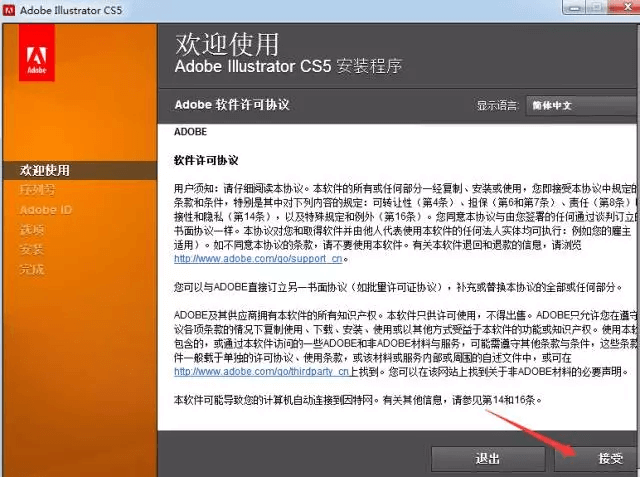Image resolution: width=640 pixels, height=477 pixels.
Task: Click the paragraph starting 本软件可能导致您的计算机
Action: [358, 400]
